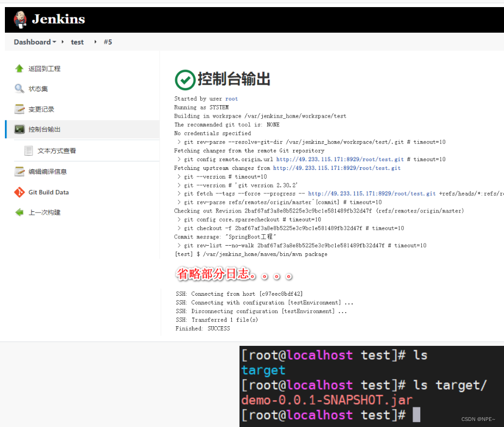Open 文本方式查看 plain text view

click(57, 151)
